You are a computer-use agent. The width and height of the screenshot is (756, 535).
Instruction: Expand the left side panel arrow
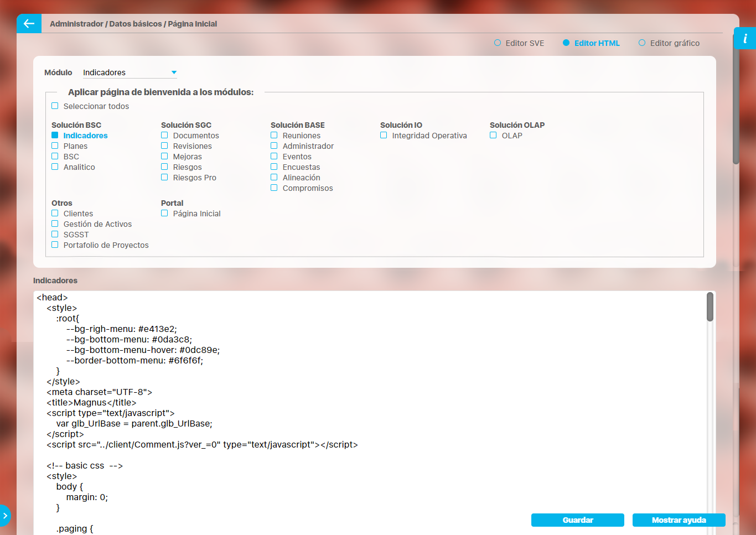click(x=5, y=515)
